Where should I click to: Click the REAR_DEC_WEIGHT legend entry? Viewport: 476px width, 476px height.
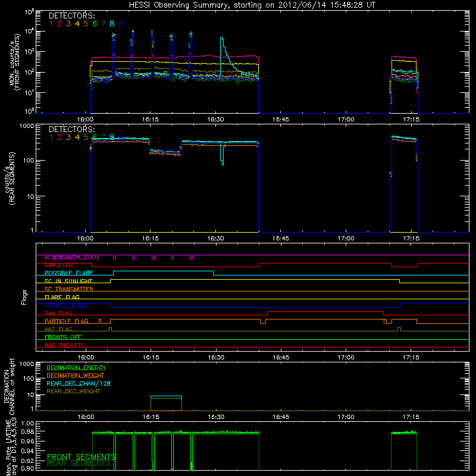point(73,392)
